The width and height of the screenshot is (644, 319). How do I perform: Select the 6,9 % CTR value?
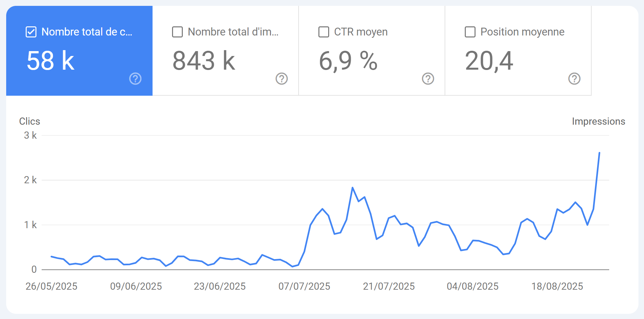pos(348,62)
